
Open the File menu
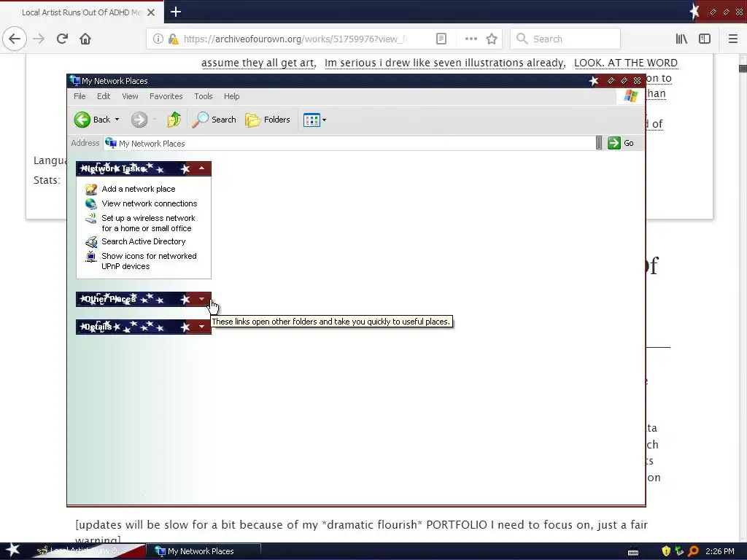pyautogui.click(x=80, y=96)
